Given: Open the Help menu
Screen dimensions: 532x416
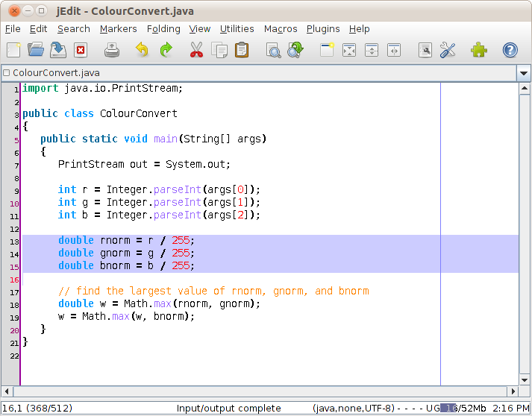Looking at the screenshot, I should point(360,29).
